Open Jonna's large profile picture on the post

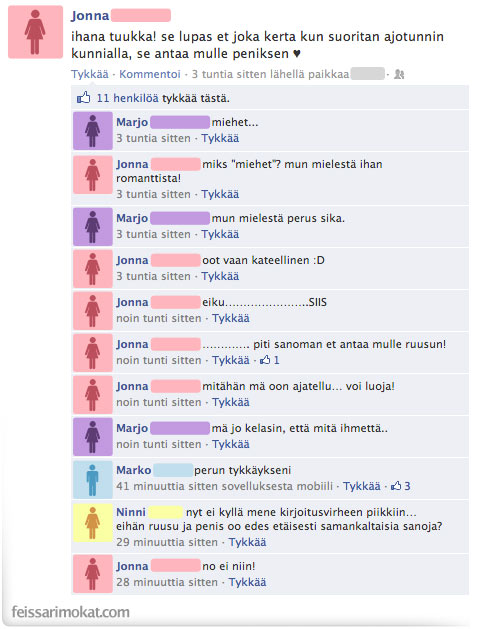35,32
